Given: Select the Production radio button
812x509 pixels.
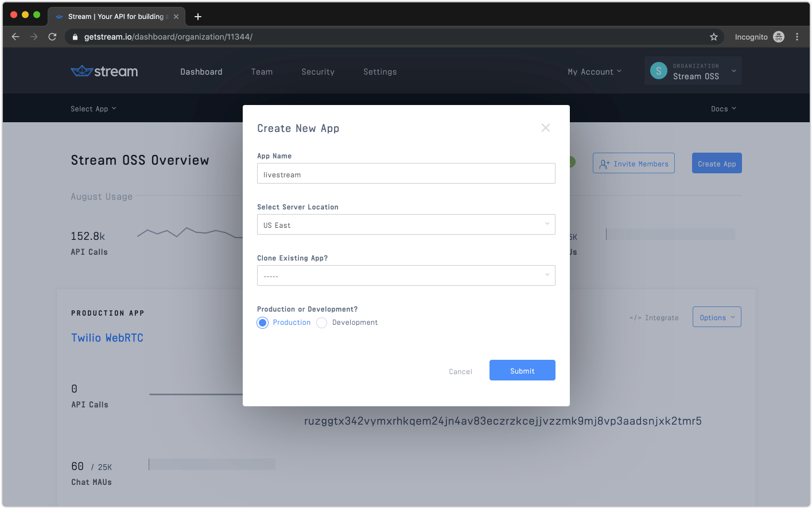Looking at the screenshot, I should (x=263, y=323).
